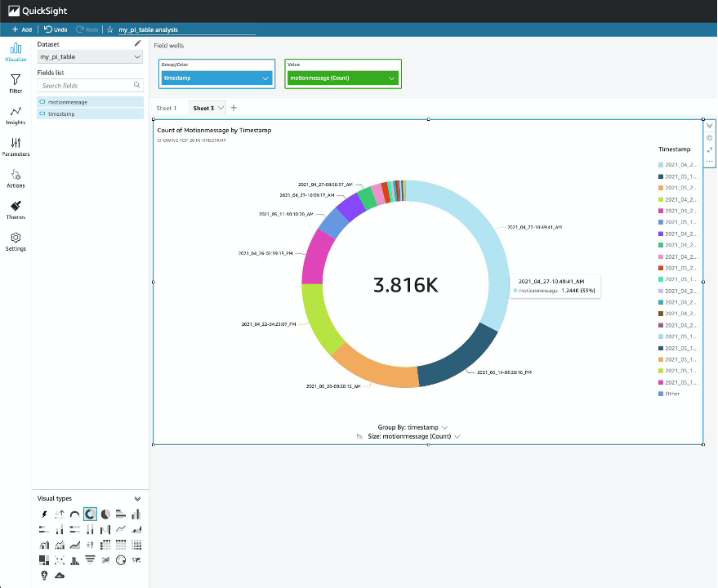Select the Gauge chart visual type
The image size is (718, 588).
point(74,514)
